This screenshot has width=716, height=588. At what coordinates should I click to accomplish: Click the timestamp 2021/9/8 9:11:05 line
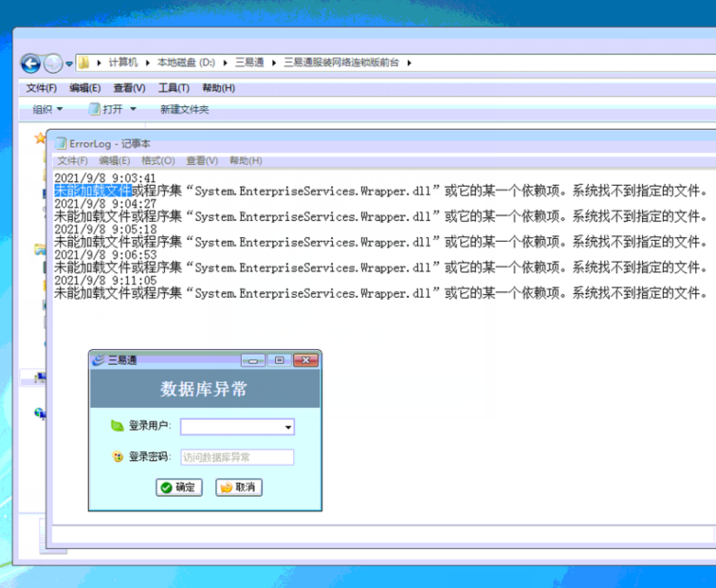point(105,281)
